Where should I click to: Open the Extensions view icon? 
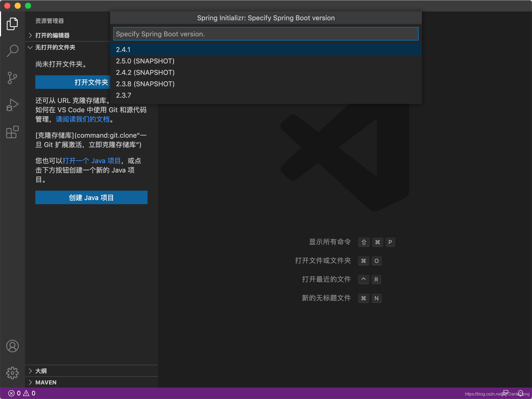pos(12,132)
